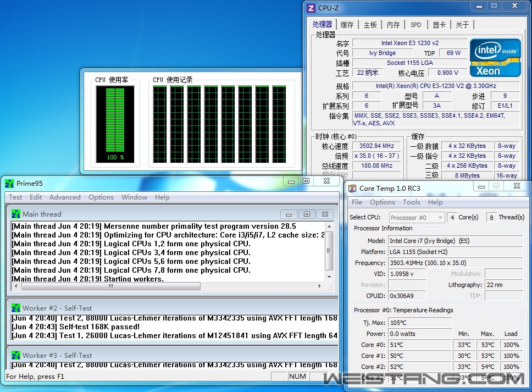
Task: Close the Main thread child window
Action: [x=325, y=214]
